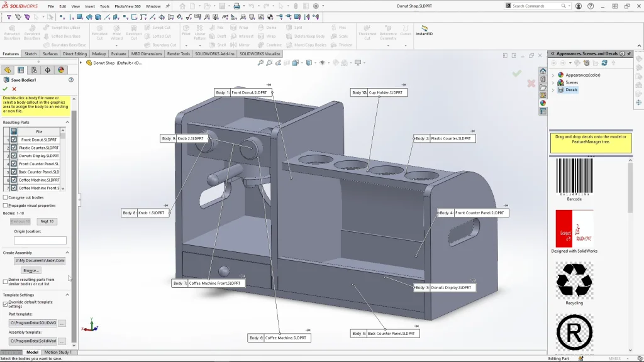The width and height of the screenshot is (644, 362).
Task: Expand the Appearances(color) tree node
Action: tap(553, 75)
